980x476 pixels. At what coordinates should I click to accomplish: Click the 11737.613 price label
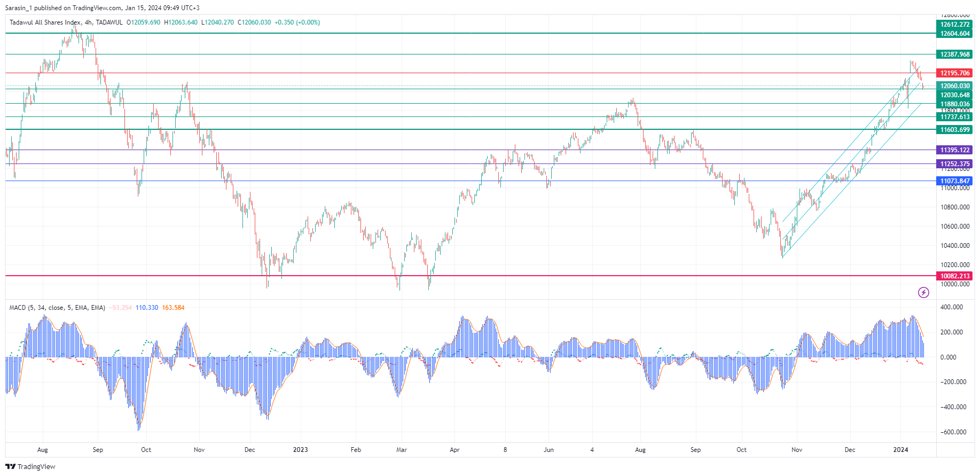[x=955, y=117]
